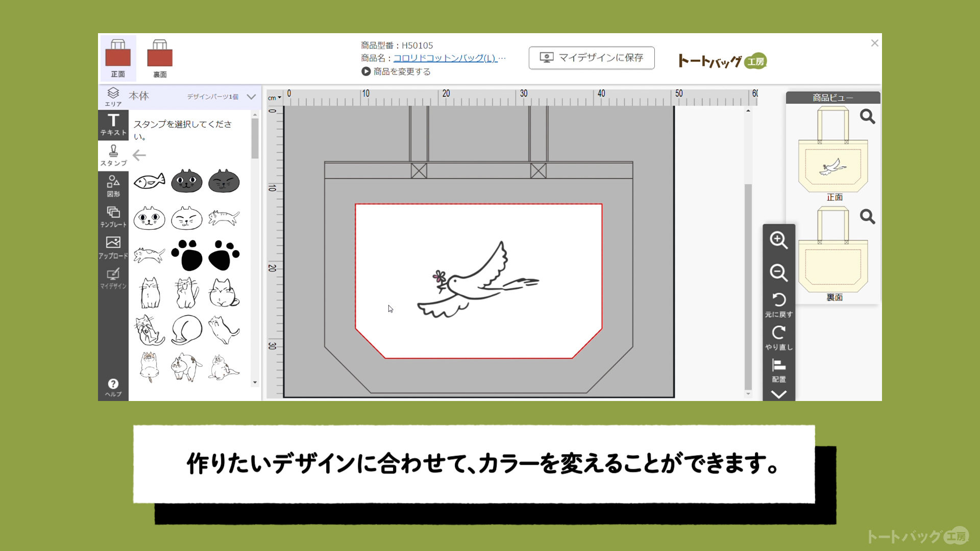Choose the striped running cat stamp

coord(224,218)
